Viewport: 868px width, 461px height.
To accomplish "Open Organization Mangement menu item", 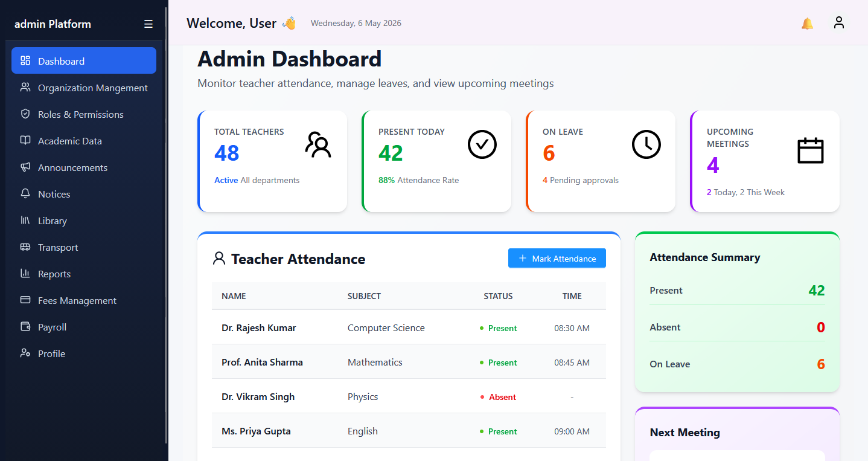I will (84, 87).
